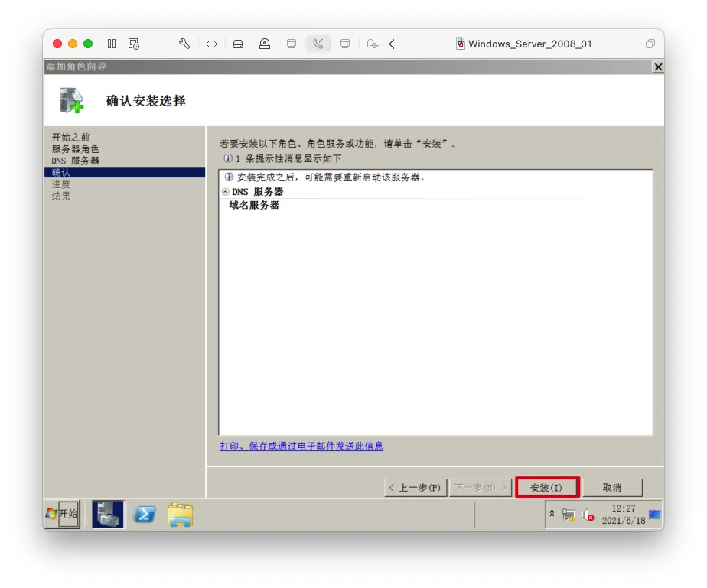Open the print, save or email info link

pos(301,446)
